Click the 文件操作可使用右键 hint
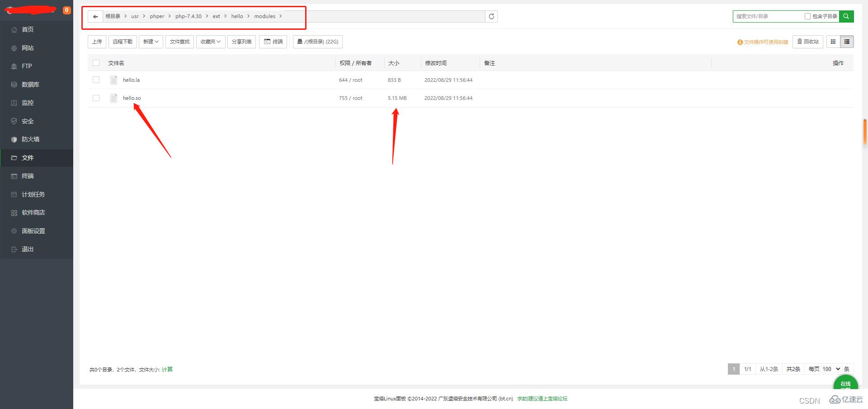868x409 pixels. (x=763, y=42)
